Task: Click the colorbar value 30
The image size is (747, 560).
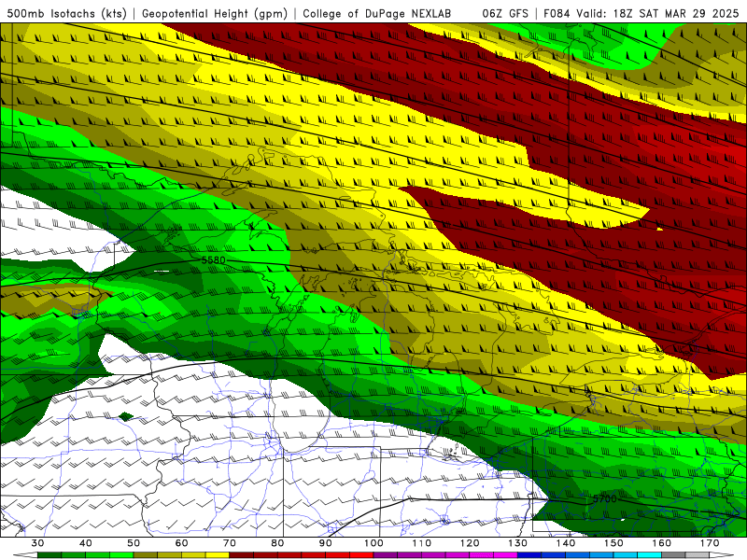Action: pyautogui.click(x=37, y=543)
